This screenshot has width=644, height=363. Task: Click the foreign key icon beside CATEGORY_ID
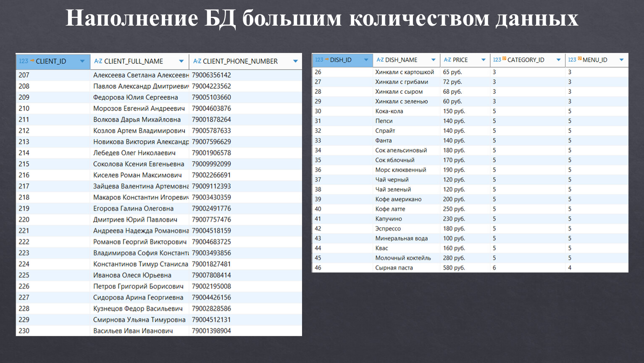click(504, 59)
